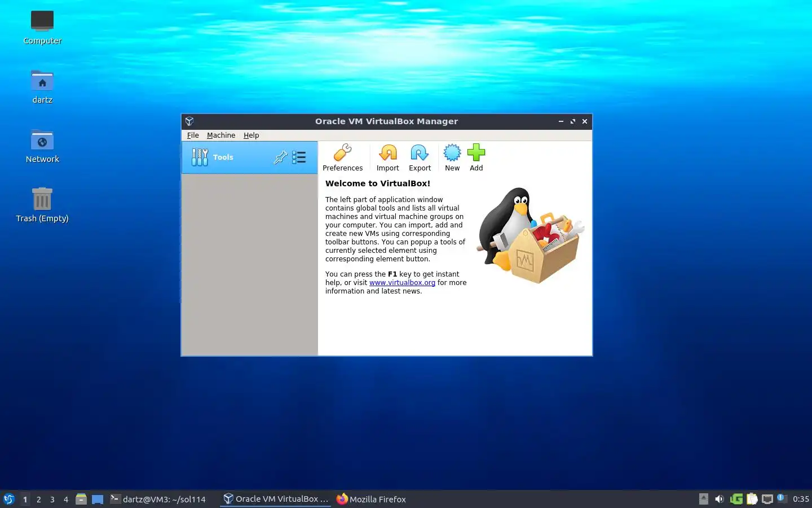Open the Tools list menu icon
812x508 pixels.
point(299,157)
